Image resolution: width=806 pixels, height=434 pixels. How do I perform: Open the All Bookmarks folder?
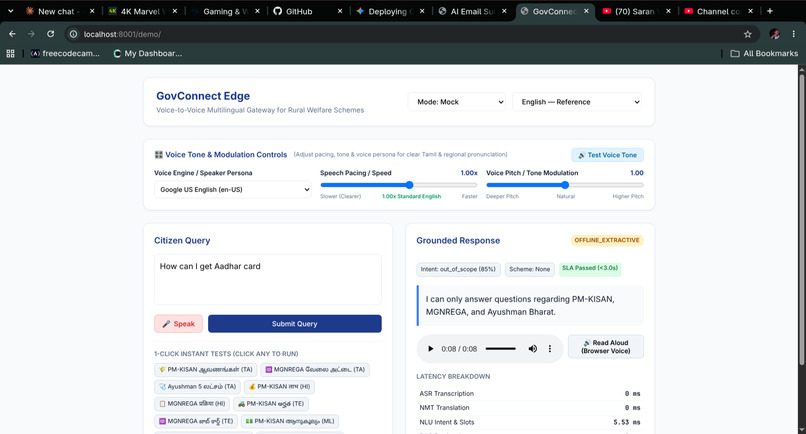764,53
